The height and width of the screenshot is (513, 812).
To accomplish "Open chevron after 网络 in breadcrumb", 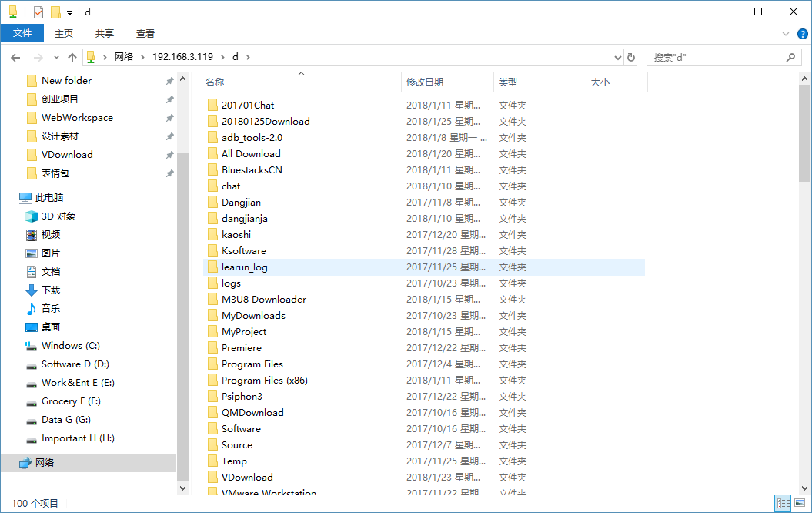I will click(x=143, y=58).
